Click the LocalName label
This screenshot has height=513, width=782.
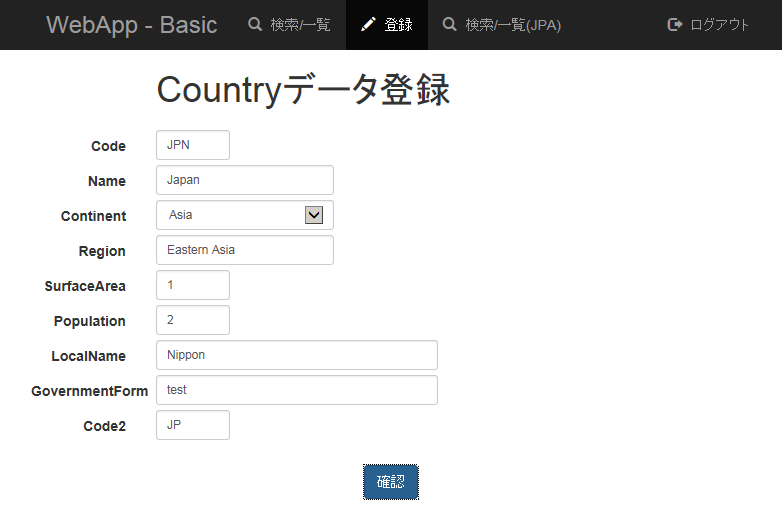pos(88,356)
